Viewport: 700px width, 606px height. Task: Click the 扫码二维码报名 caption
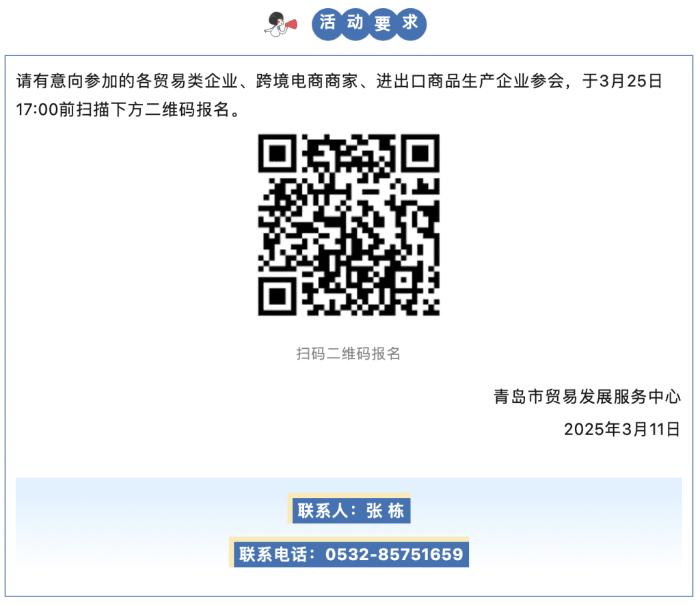click(x=349, y=353)
